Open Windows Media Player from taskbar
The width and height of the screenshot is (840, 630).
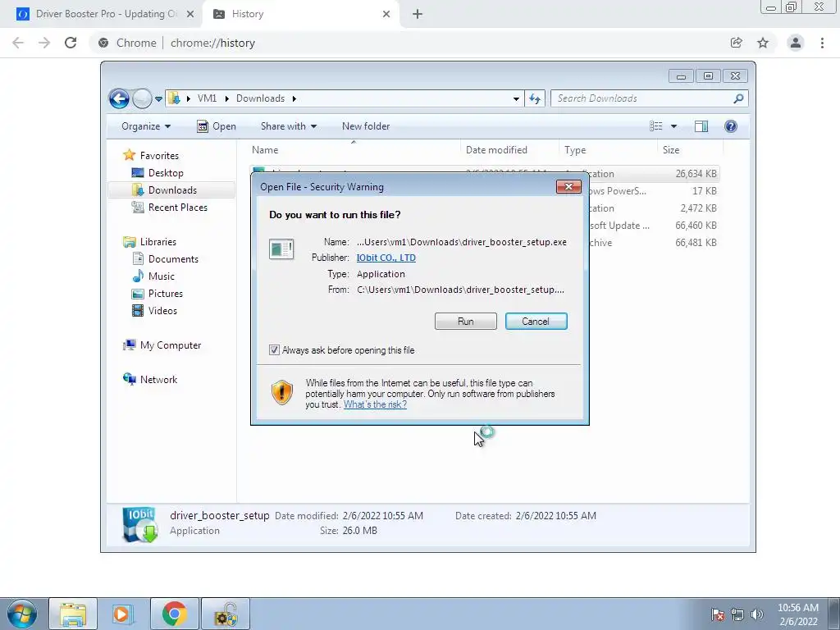click(x=121, y=614)
